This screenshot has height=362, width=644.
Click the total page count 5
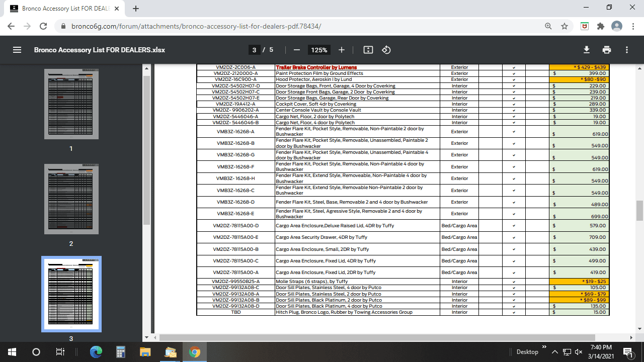click(271, 50)
